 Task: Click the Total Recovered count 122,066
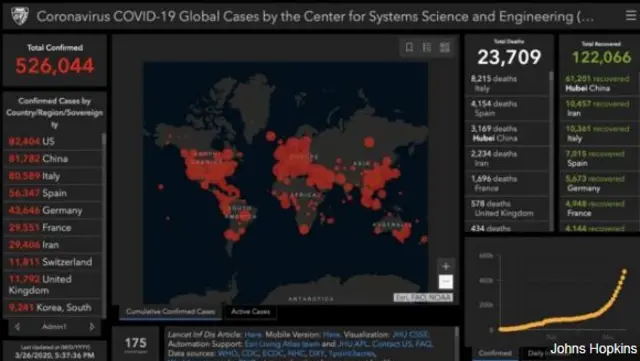602,58
